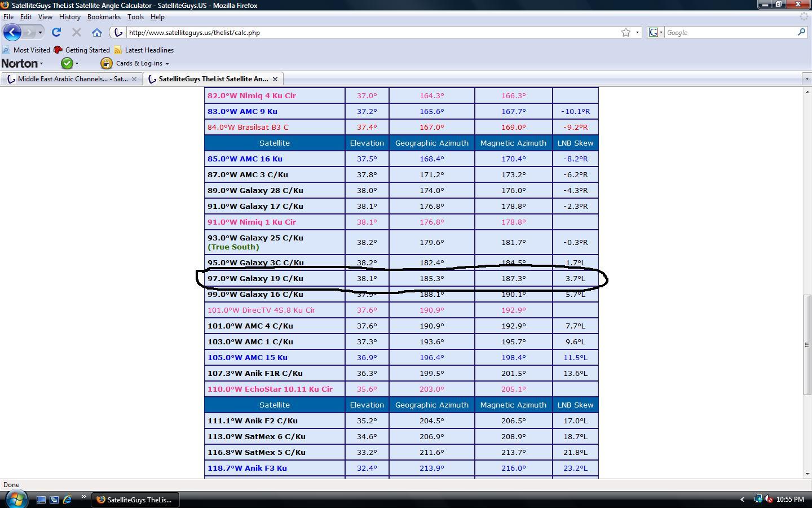
Task: Click the Show Desktop quick launch icon
Action: [x=41, y=500]
